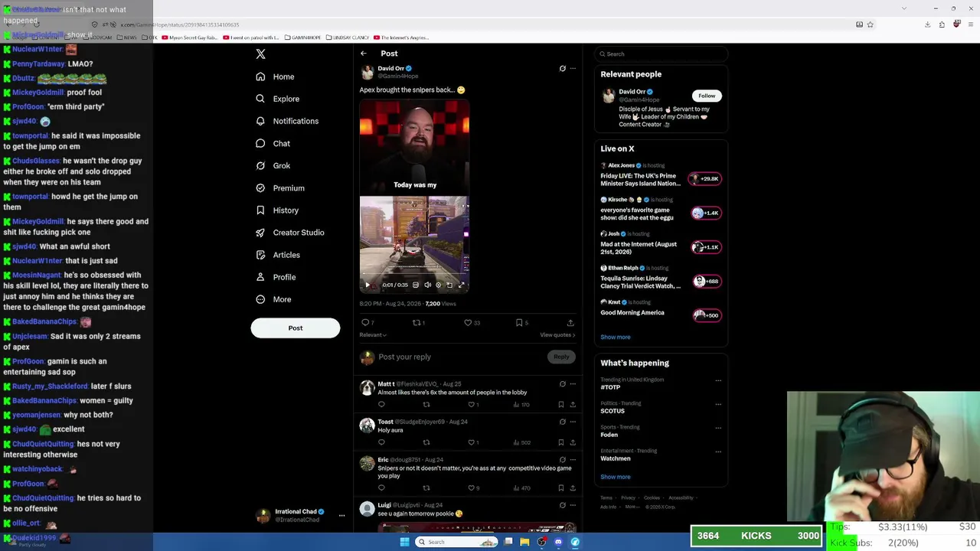Open video playback settings gear
This screenshot has width=980, height=551.
point(439,285)
